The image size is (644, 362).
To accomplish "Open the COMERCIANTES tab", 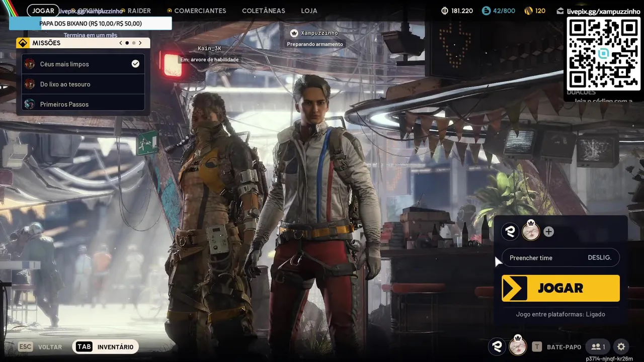I will tap(200, 11).
